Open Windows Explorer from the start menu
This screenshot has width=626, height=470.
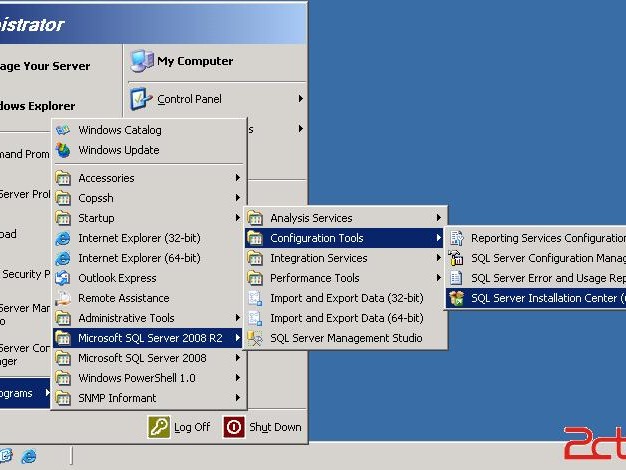(x=37, y=106)
